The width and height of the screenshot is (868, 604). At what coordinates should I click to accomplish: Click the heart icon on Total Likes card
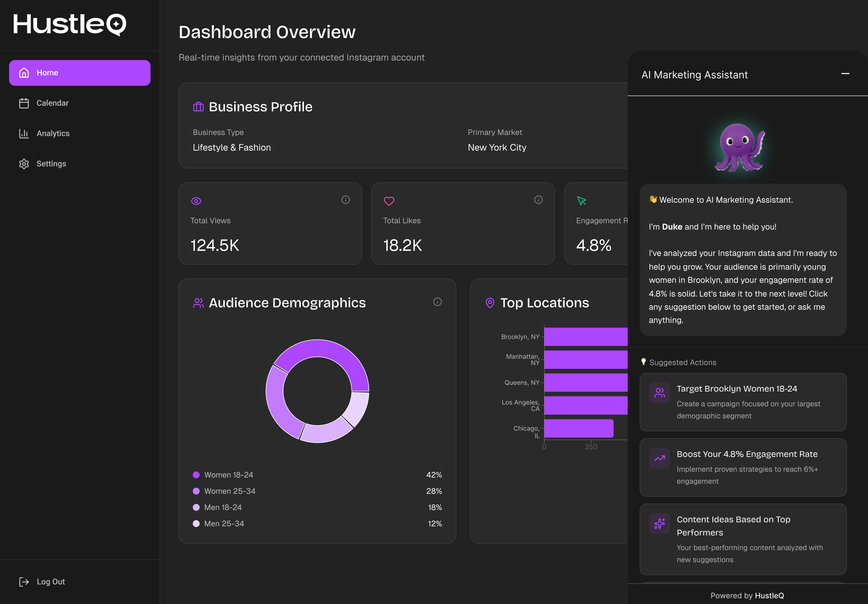click(389, 201)
